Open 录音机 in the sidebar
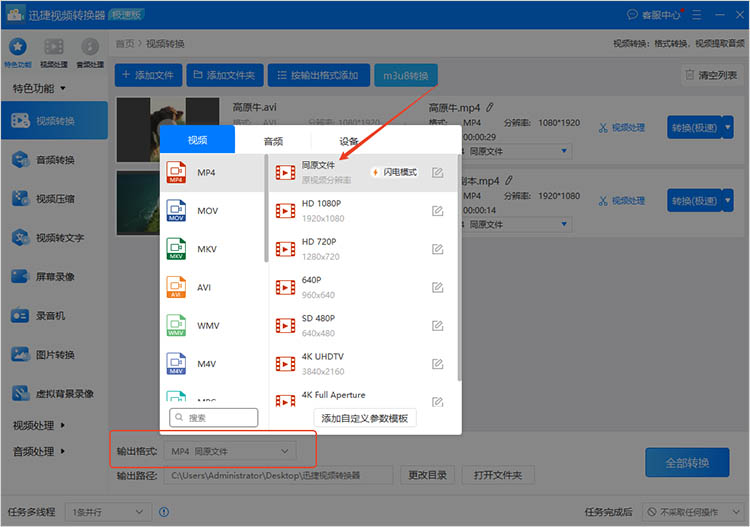Image resolution: width=750 pixels, height=527 pixels. coord(55,316)
